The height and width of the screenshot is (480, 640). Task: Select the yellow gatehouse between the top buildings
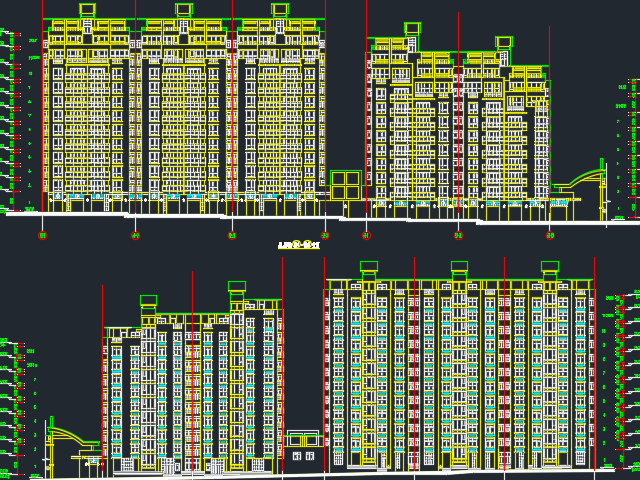(345, 184)
